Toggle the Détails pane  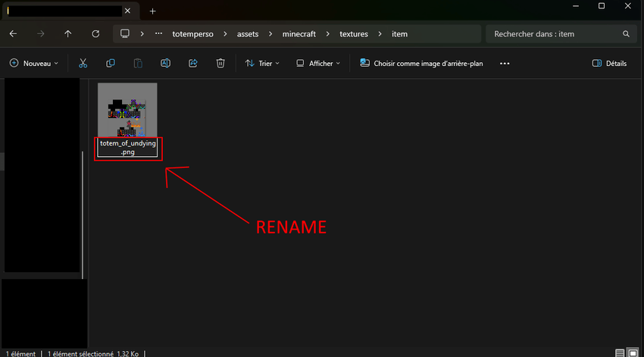(x=609, y=64)
